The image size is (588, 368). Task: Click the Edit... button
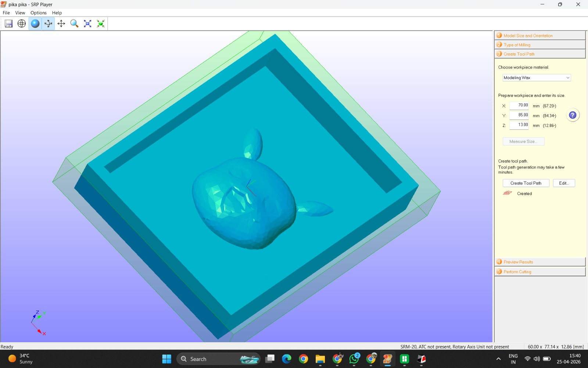pos(564,183)
